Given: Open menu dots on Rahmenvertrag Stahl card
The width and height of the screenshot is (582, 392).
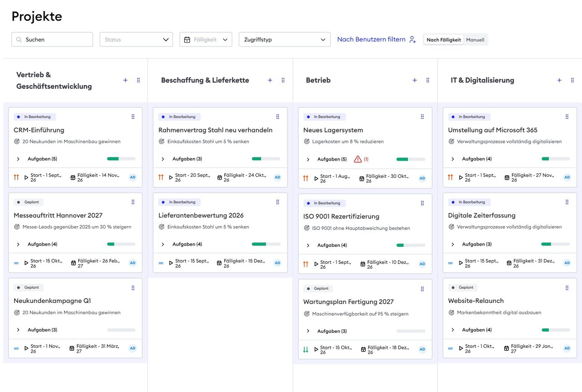Looking at the screenshot, I should (x=278, y=117).
